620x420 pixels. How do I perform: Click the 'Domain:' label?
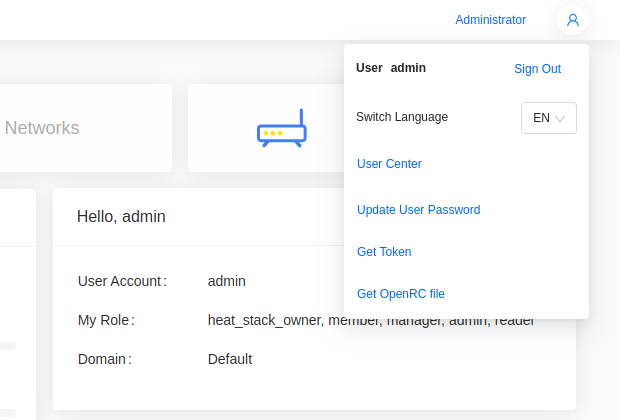(x=105, y=359)
